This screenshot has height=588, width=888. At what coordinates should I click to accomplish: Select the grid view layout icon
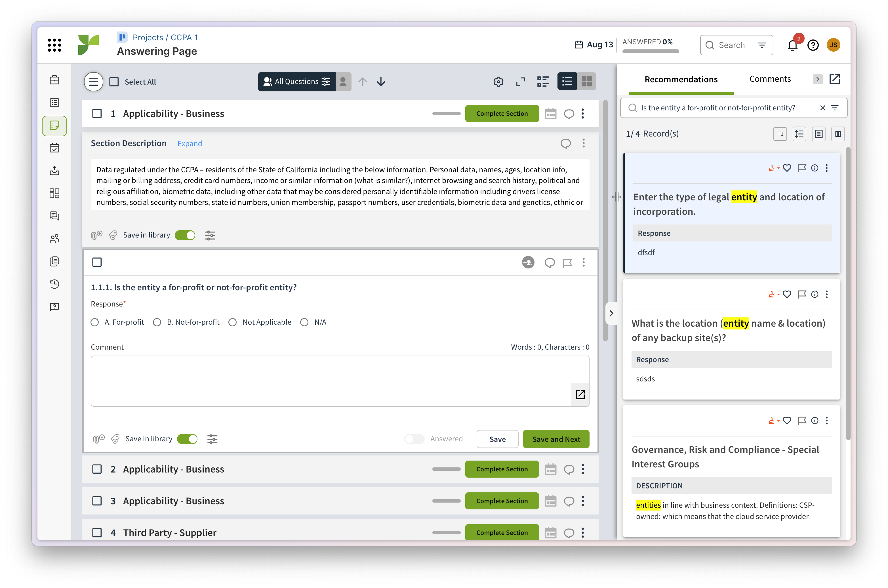[586, 81]
